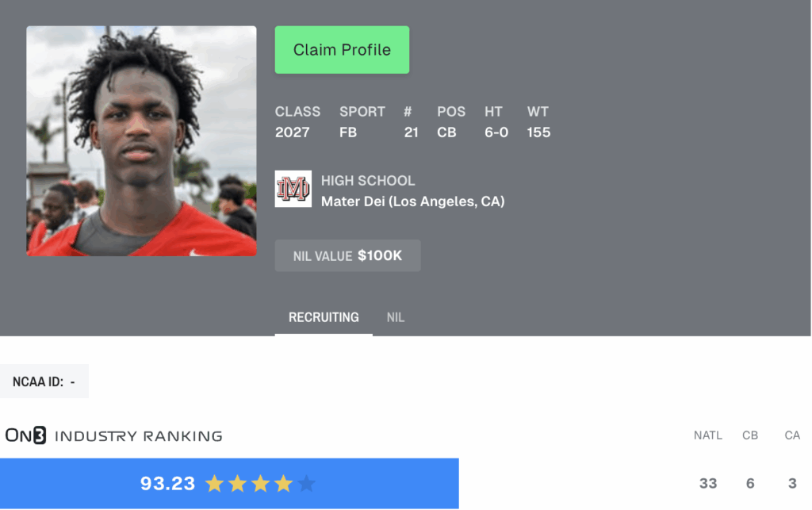Click the Industry Ranking heading text
The height and width of the screenshot is (510, 812).
(x=138, y=436)
